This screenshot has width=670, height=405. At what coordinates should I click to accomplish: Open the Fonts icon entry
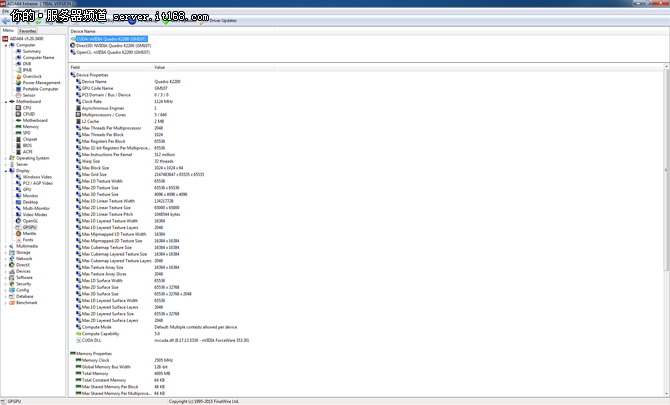(x=18, y=240)
